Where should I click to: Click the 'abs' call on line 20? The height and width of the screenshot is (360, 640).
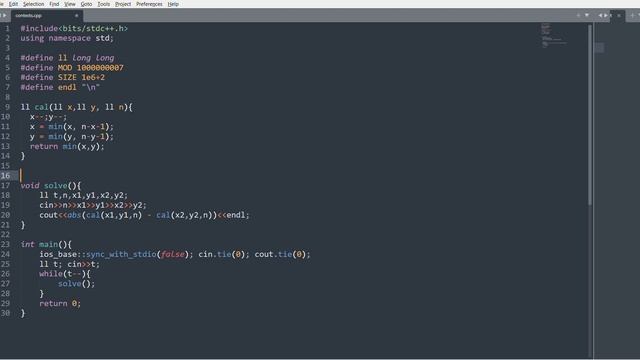[74, 215]
